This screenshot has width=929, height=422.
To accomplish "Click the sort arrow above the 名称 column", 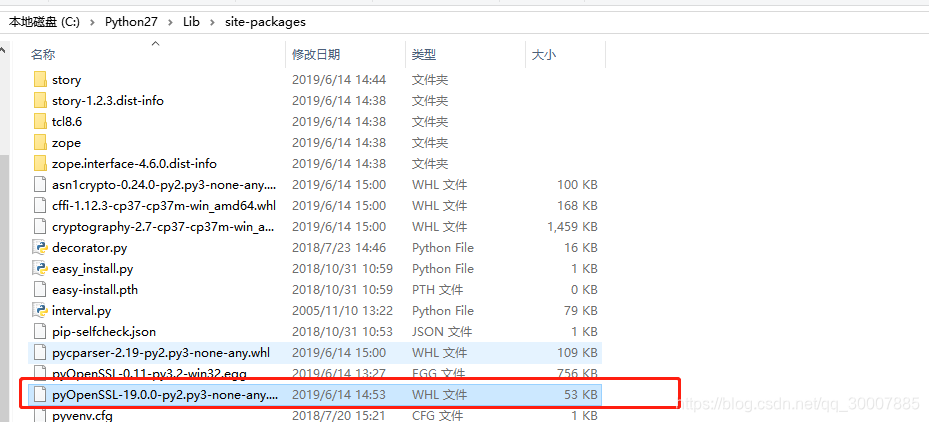I will point(155,43).
